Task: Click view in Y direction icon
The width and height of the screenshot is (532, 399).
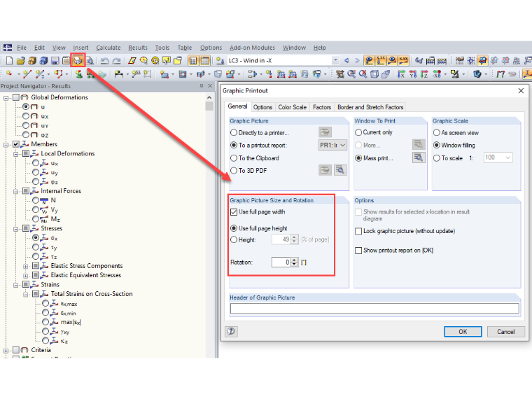Action: click(412, 74)
